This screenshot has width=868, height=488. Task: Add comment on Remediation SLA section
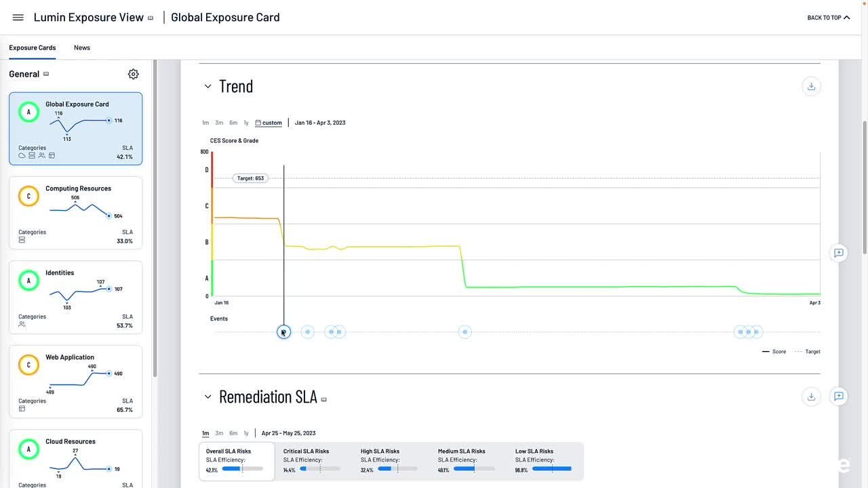[x=839, y=396]
